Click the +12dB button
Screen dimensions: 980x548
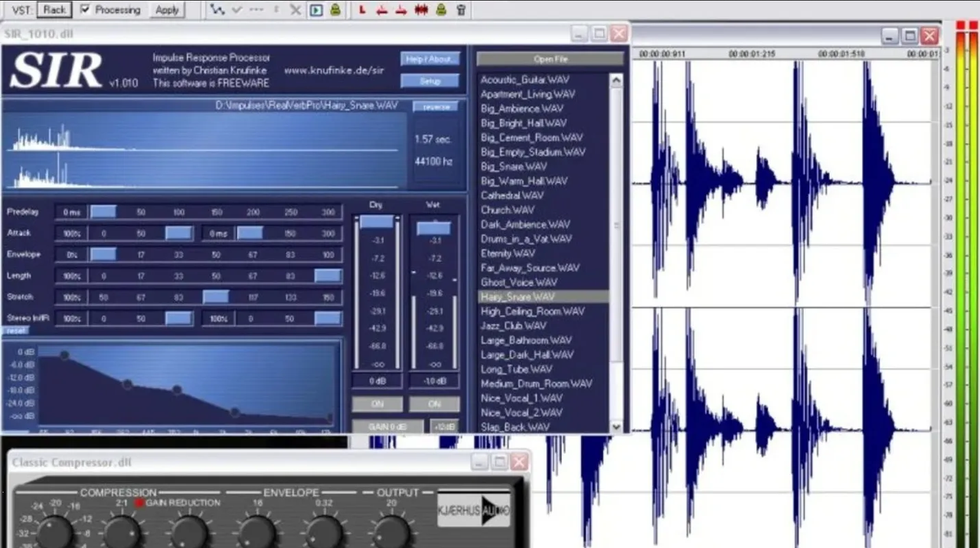[445, 426]
